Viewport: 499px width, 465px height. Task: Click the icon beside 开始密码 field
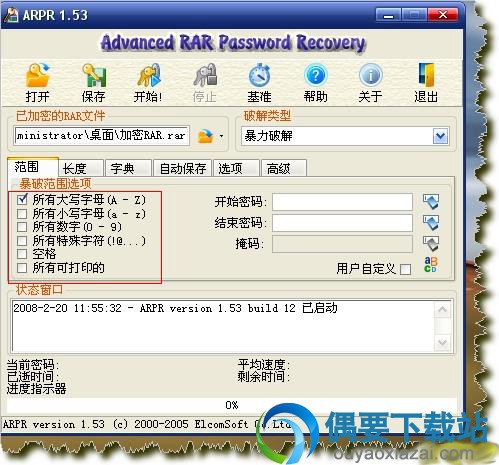pyautogui.click(x=431, y=202)
